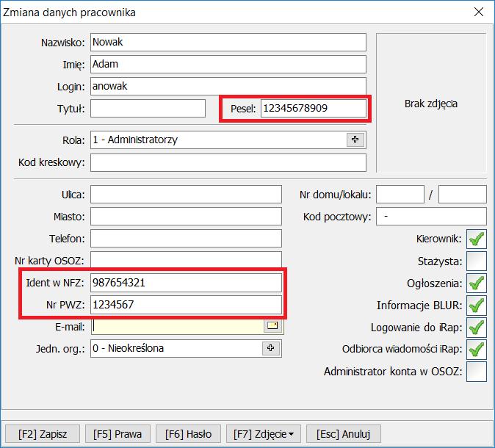Focus the Kod pocztowy field

coord(431,216)
